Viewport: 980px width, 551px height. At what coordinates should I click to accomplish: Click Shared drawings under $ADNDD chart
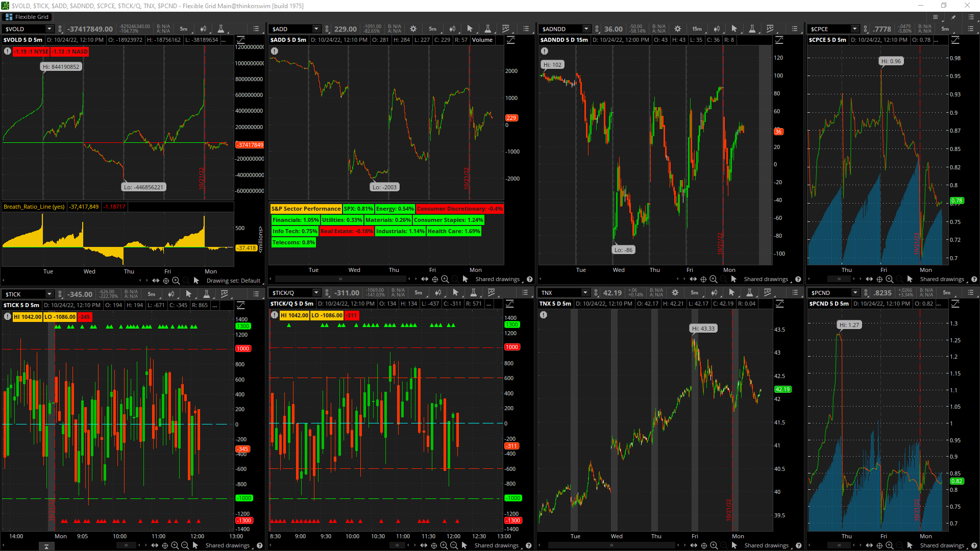[x=766, y=279]
